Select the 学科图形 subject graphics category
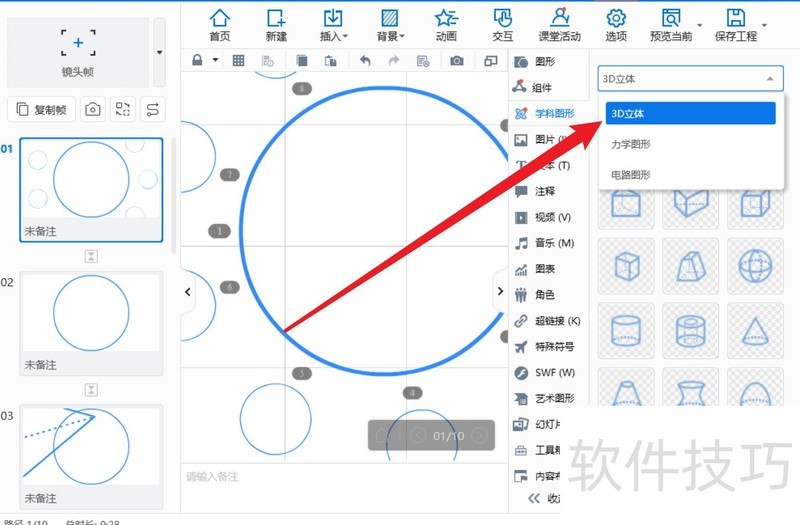The width and height of the screenshot is (800, 525). (x=544, y=113)
